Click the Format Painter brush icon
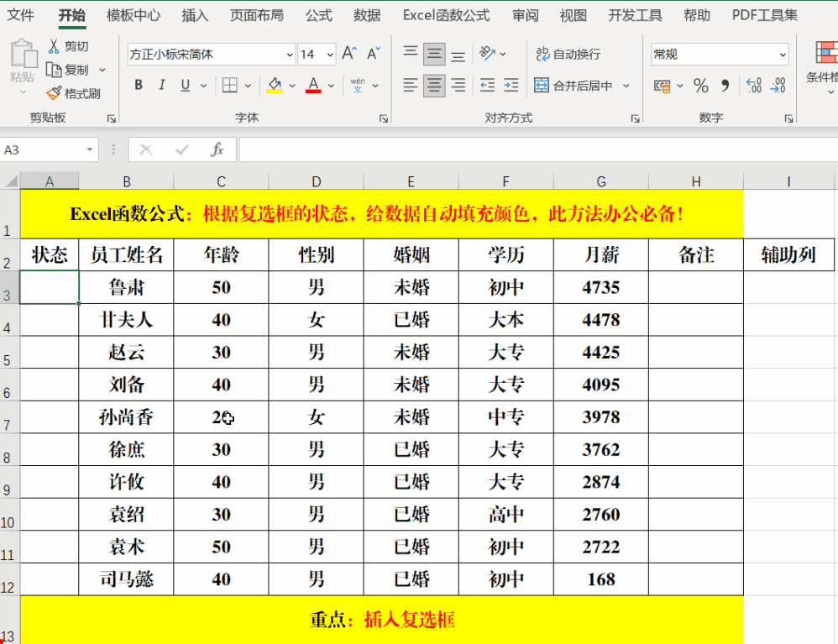Image resolution: width=838 pixels, height=644 pixels. tap(54, 93)
